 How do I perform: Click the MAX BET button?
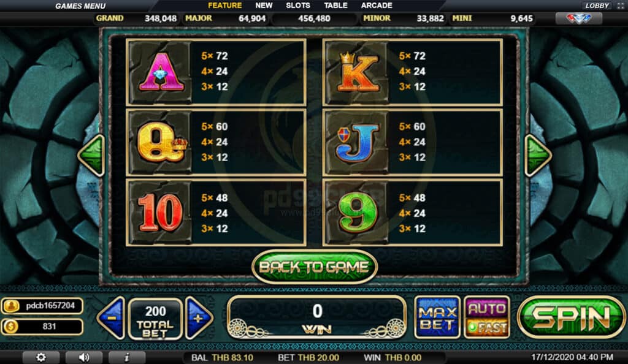click(x=437, y=318)
